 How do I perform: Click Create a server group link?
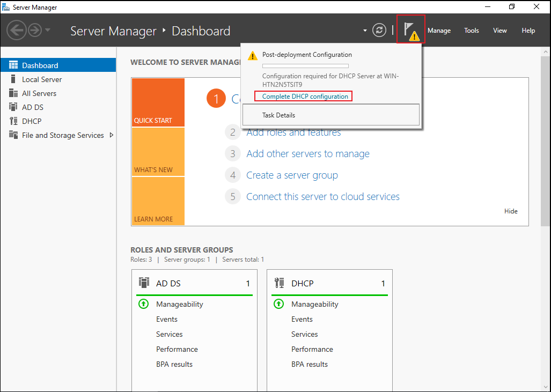click(x=292, y=175)
